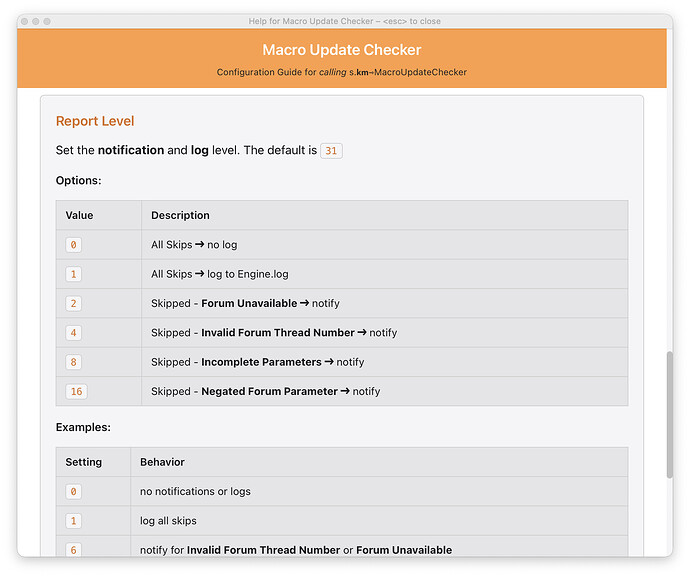Click the Report Level heading
Viewport: 690px width, 576px height.
point(95,121)
